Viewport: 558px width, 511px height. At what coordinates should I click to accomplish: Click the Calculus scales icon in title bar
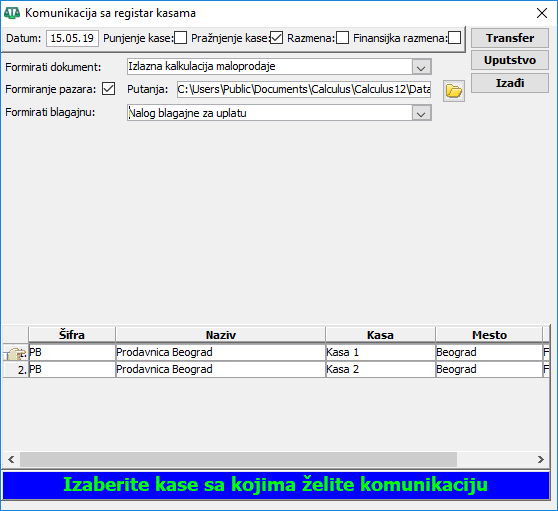(x=11, y=13)
